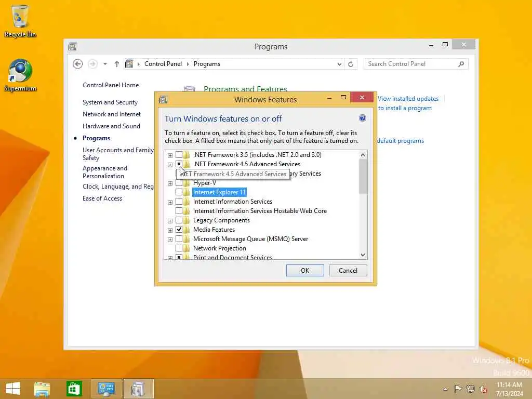Open Action Center flag icon
Screen dimensions: 532x399
pos(458,389)
